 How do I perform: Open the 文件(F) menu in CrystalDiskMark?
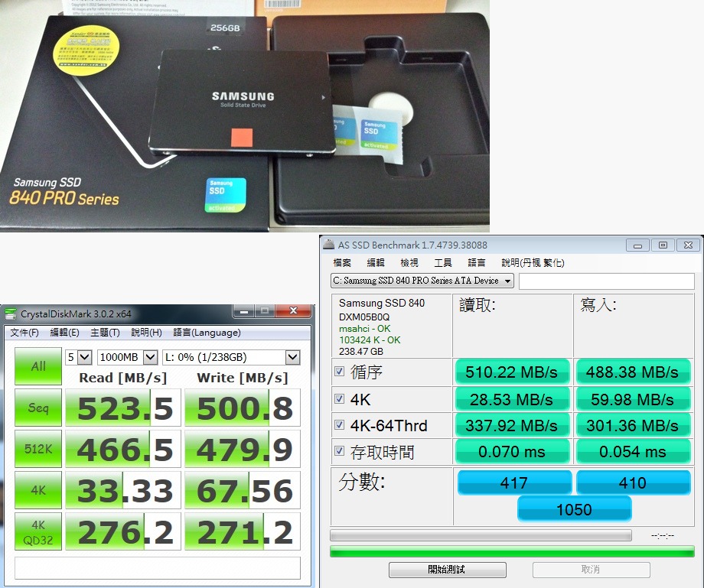click(x=24, y=333)
